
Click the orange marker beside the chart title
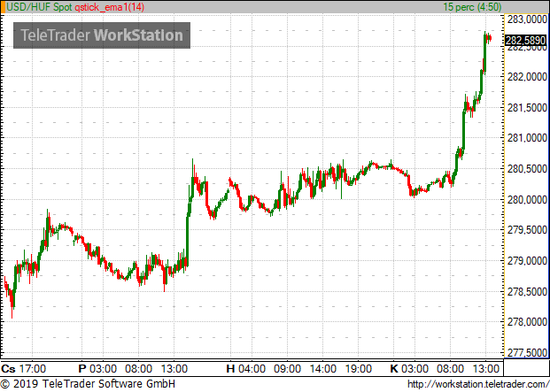coord(3,7)
